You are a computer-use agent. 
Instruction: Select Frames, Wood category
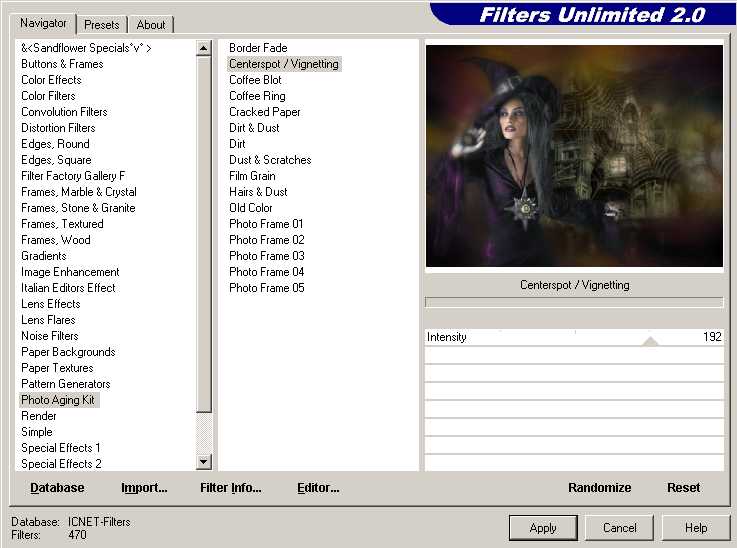click(55, 240)
